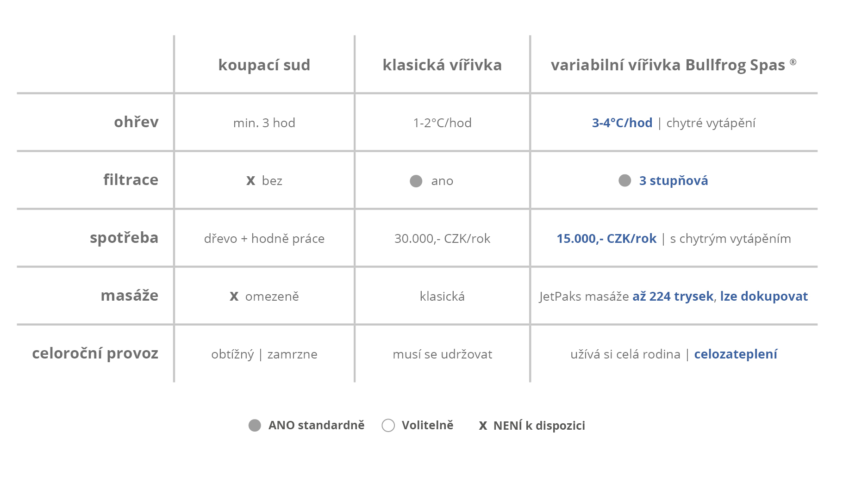
Task: Click the filled circle beside 'ano'
Action: (416, 181)
